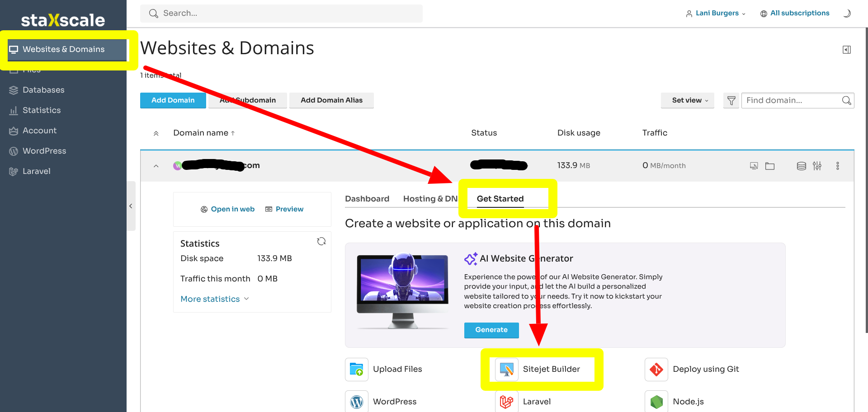Open domain row three-dot menu

(x=838, y=166)
